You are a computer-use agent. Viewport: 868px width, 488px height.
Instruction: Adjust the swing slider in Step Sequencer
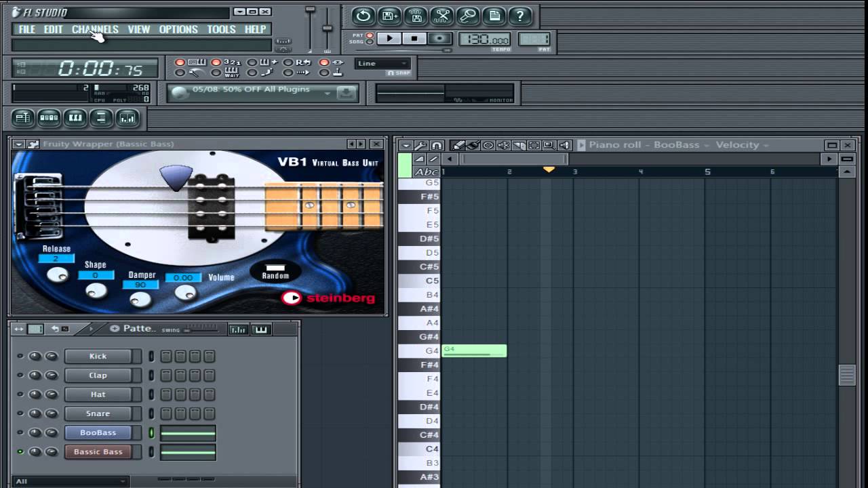[x=201, y=329]
